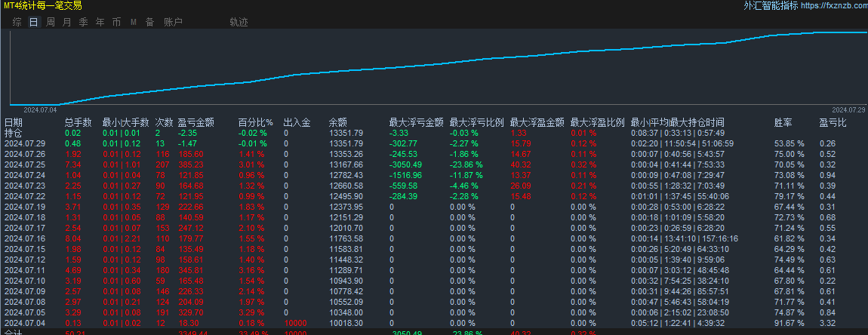The image size is (868, 335).
Task: Select the M tab
Action: point(134,22)
